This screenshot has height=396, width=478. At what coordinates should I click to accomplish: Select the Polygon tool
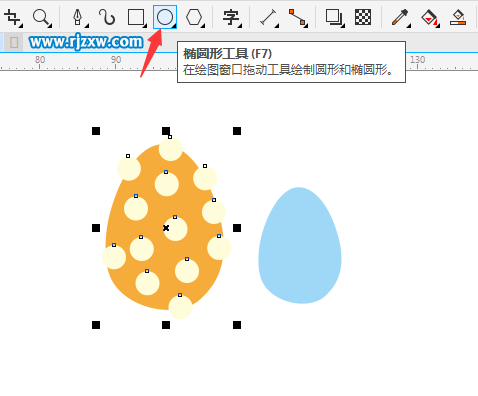tap(194, 17)
